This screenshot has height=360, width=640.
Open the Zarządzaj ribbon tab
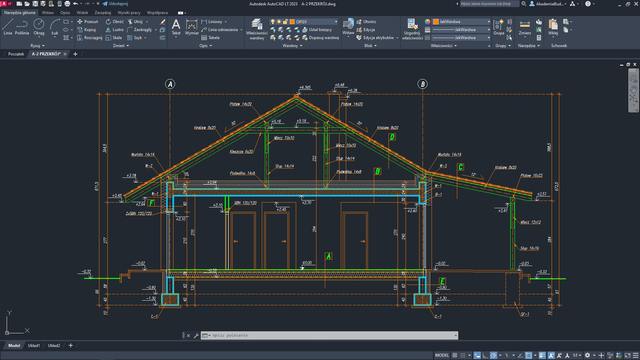coord(102,13)
